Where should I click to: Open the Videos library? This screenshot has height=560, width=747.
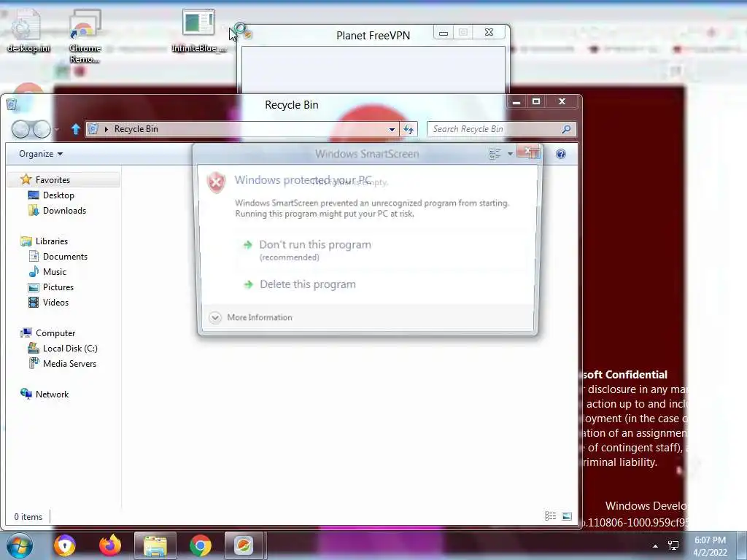(55, 303)
